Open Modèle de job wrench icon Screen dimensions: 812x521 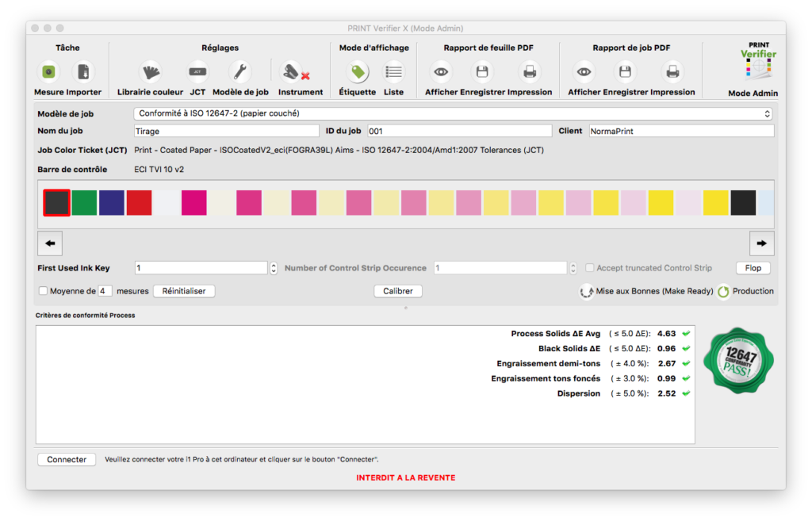coord(240,73)
